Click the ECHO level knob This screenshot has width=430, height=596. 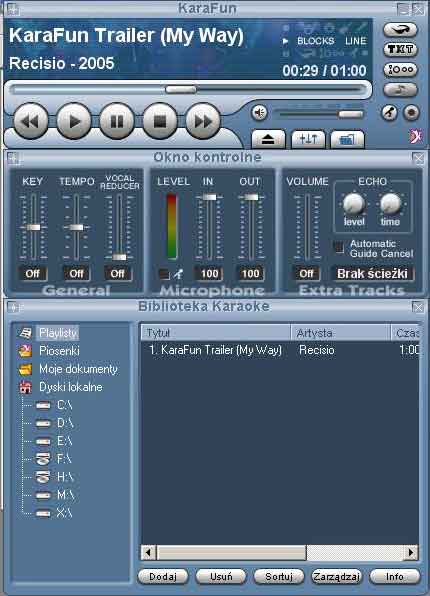click(x=354, y=203)
